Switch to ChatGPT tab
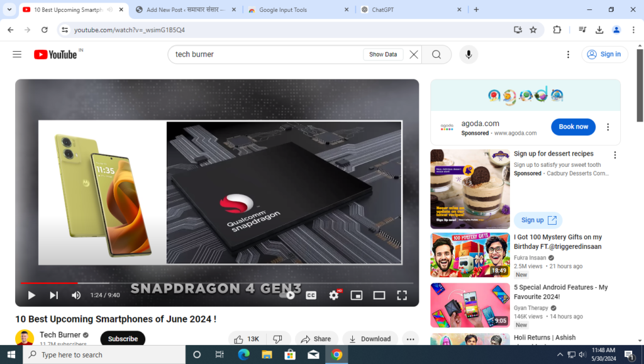644x364 pixels. [x=411, y=9]
